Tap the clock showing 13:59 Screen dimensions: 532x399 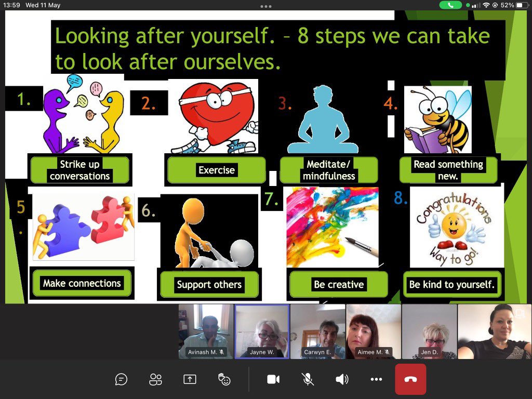click(x=11, y=5)
